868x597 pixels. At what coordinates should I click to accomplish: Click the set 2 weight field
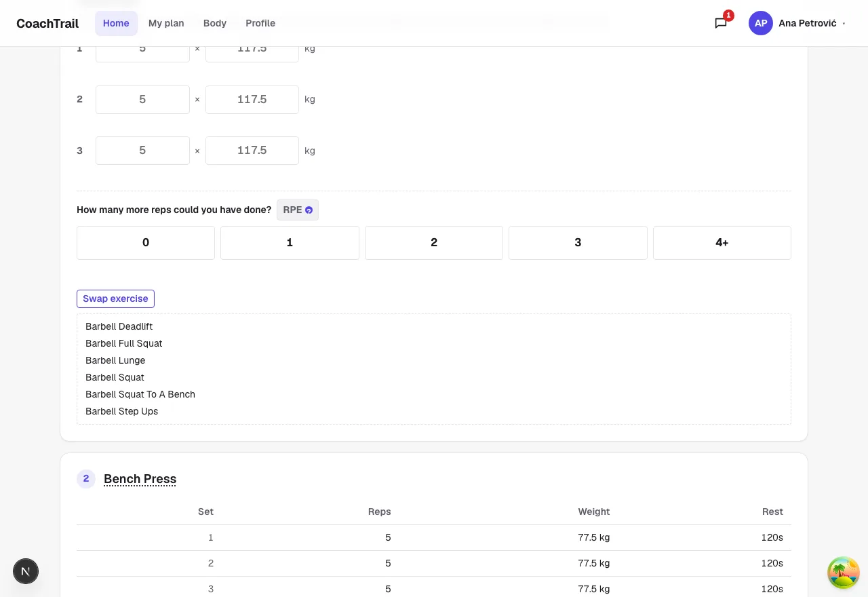coord(252,100)
